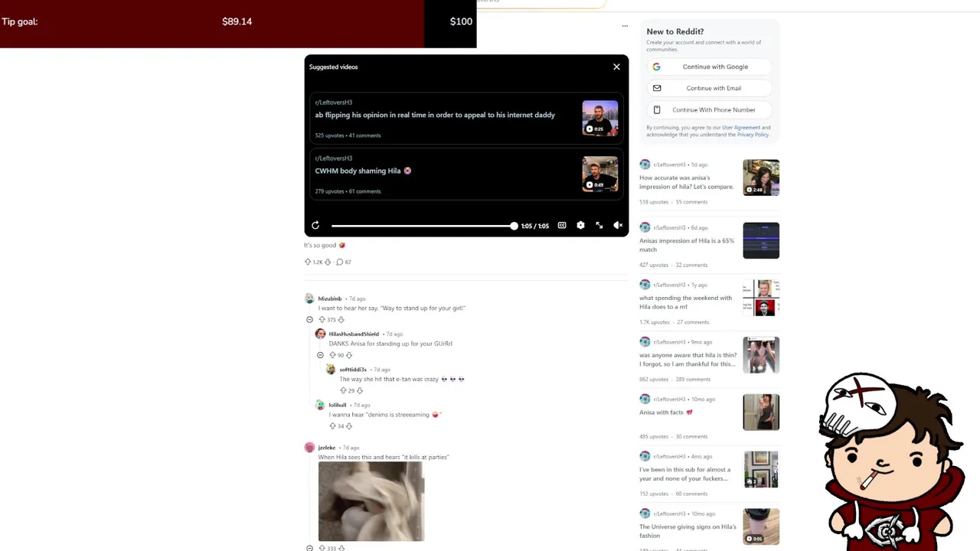Click softtiddi3s's avatar icon

[331, 369]
